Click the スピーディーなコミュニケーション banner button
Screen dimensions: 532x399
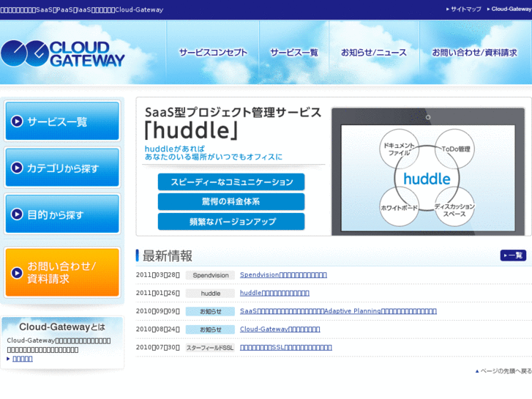click(231, 182)
